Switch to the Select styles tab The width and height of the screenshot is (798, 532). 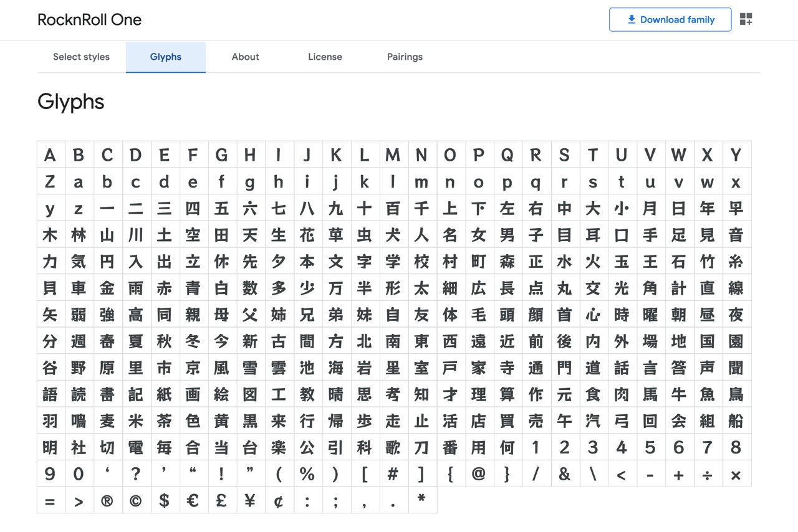[x=81, y=57]
